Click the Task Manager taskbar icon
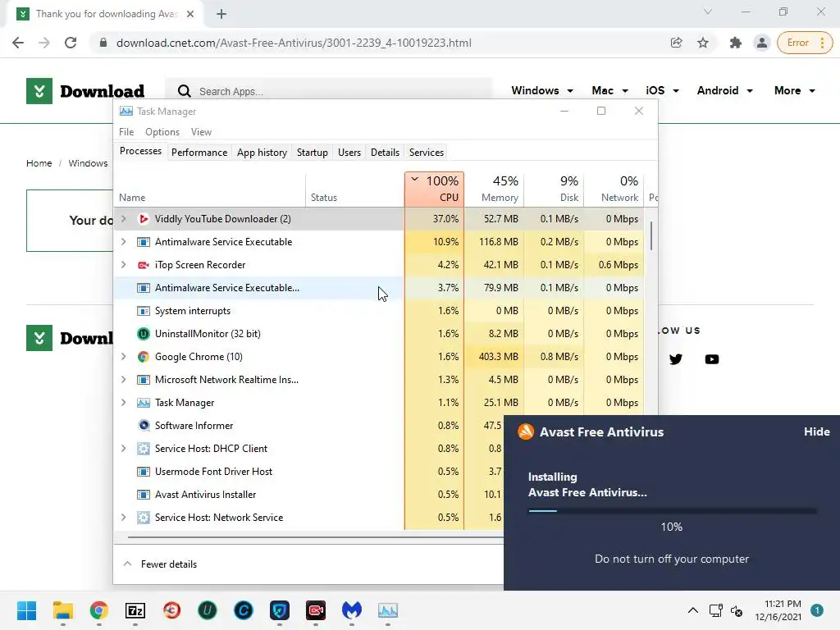This screenshot has height=630, width=840. [x=388, y=610]
